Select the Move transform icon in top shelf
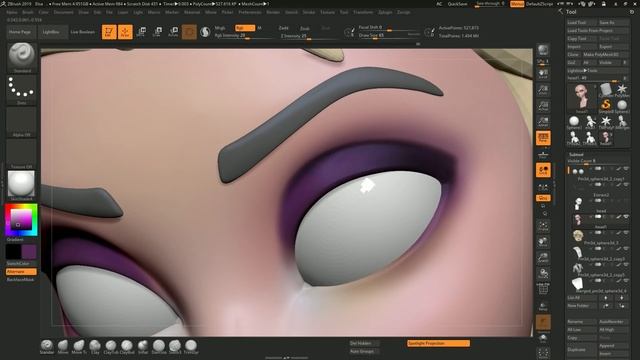 click(141, 32)
